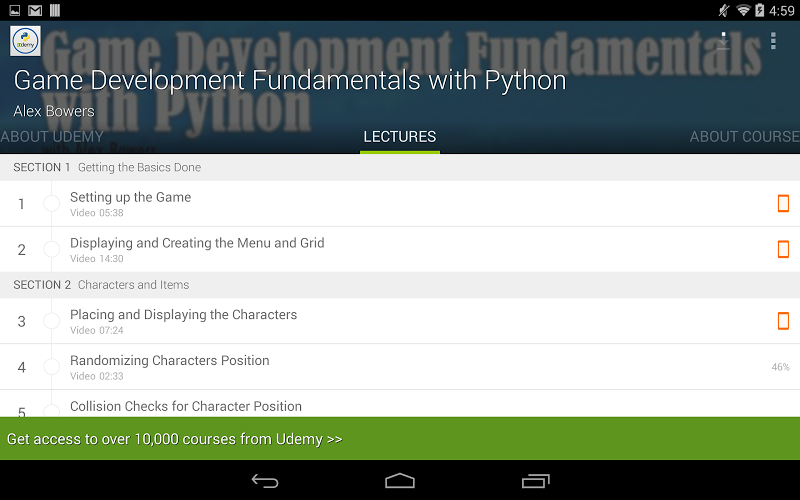Viewport: 800px width, 500px height.
Task: Tap the Android recent apps button
Action: (x=536, y=481)
